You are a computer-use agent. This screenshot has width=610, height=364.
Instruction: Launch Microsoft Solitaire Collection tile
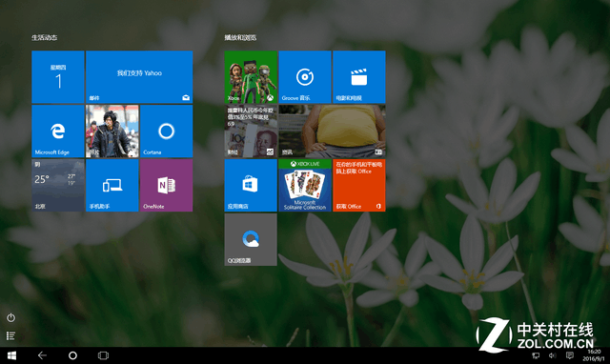coord(305,185)
